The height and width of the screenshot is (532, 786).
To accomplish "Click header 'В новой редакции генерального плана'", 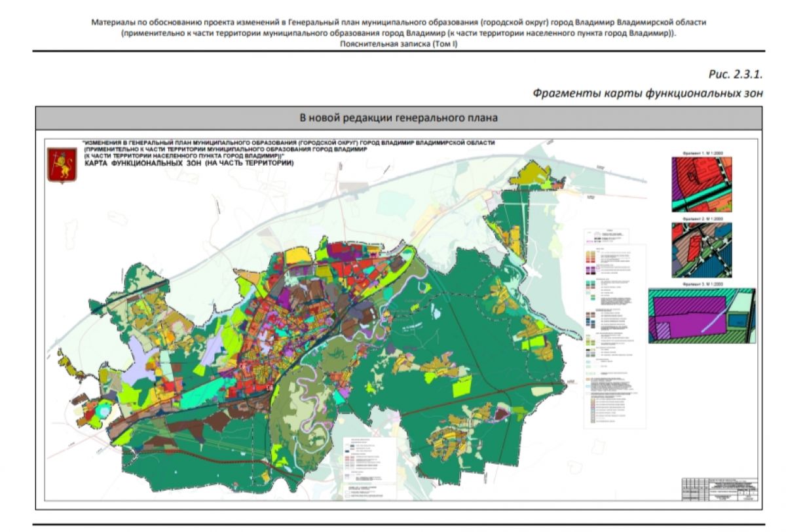I will (x=399, y=118).
